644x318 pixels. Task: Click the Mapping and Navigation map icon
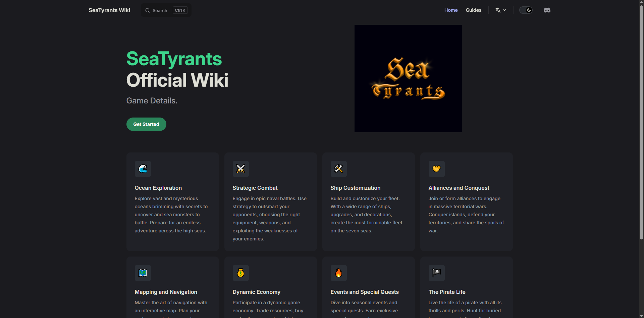point(143,273)
